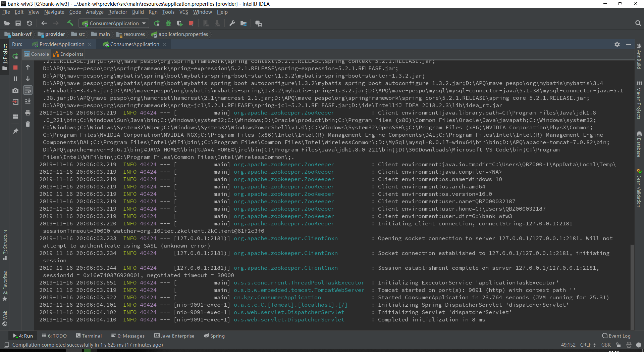The height and width of the screenshot is (352, 644).
Task: Open Project Structure toolbar icon
Action: 244,23
